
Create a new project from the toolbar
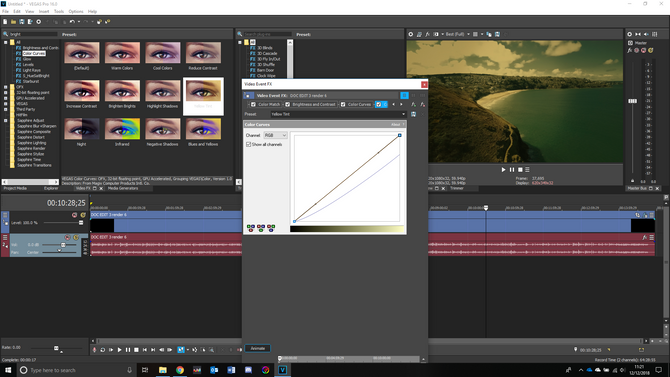click(x=5, y=22)
